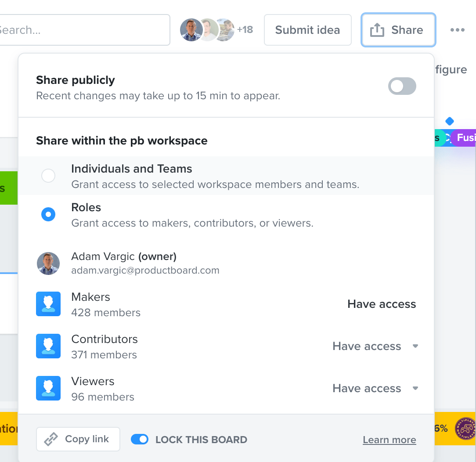Expand the Contributors Have access dropdown
The width and height of the screenshot is (476, 462).
415,346
